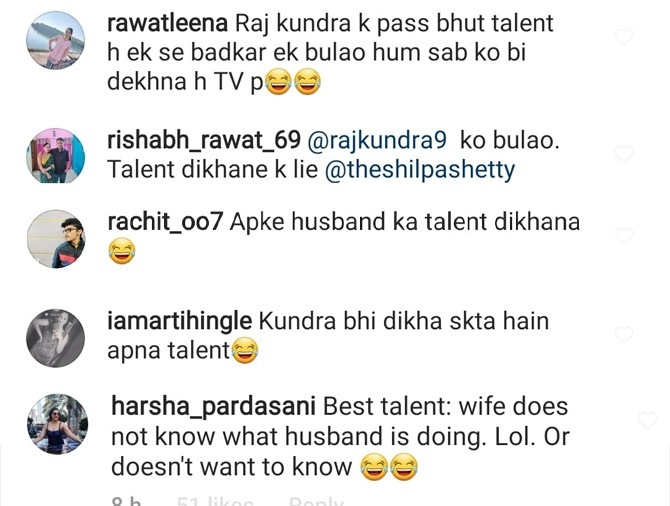Like rachit_oo7's comment

pyautogui.click(x=624, y=235)
